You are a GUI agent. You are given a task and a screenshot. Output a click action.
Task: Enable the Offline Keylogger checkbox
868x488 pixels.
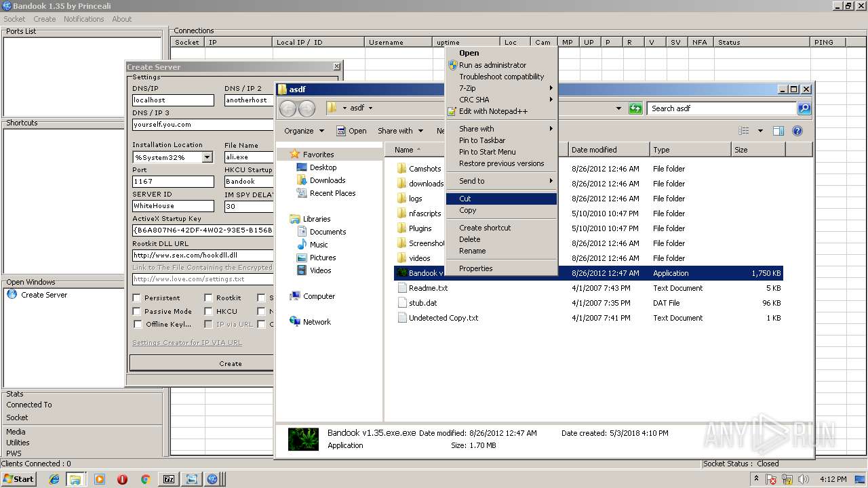(x=137, y=324)
